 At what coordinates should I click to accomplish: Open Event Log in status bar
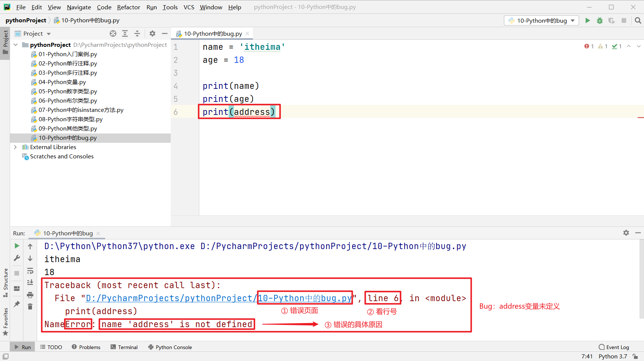614,347
